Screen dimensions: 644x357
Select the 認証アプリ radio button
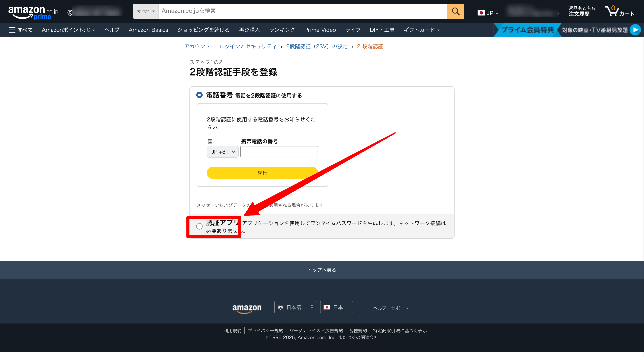coord(199,227)
